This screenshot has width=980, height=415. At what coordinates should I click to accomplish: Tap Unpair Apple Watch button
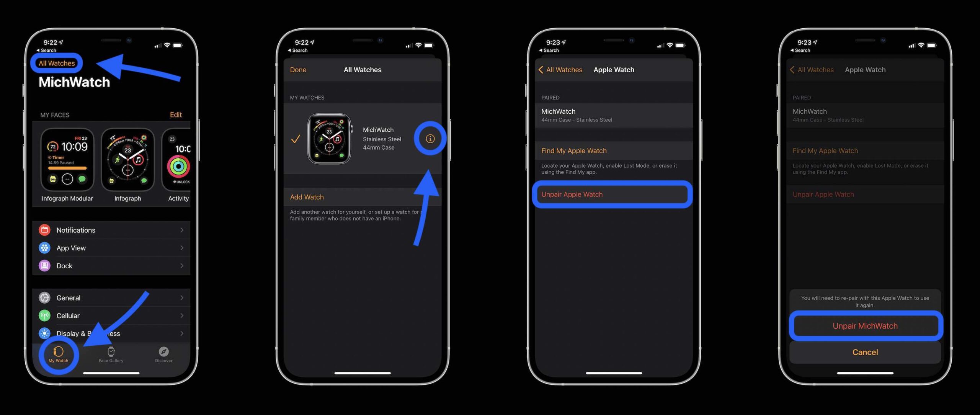612,194
